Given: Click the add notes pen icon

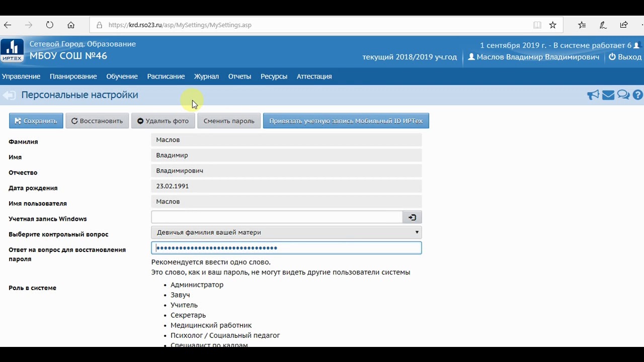Looking at the screenshot, I should (x=603, y=25).
